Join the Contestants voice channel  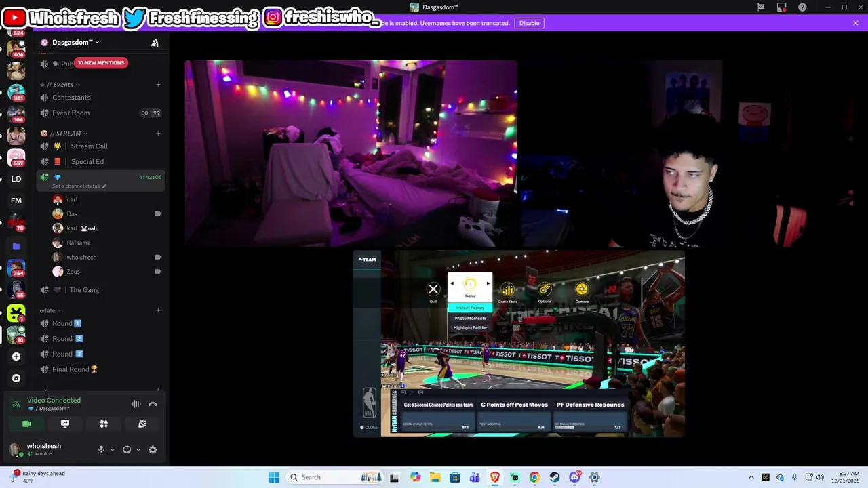100,98
